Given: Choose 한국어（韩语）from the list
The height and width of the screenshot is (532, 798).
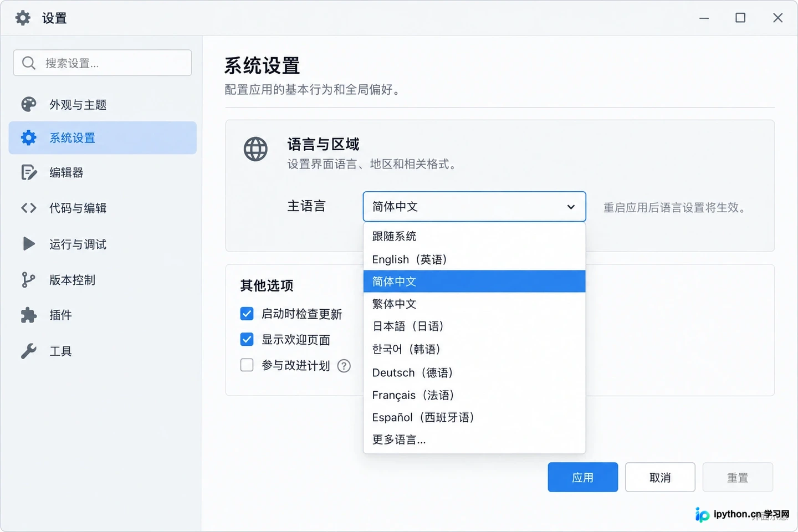Looking at the screenshot, I should coord(474,349).
